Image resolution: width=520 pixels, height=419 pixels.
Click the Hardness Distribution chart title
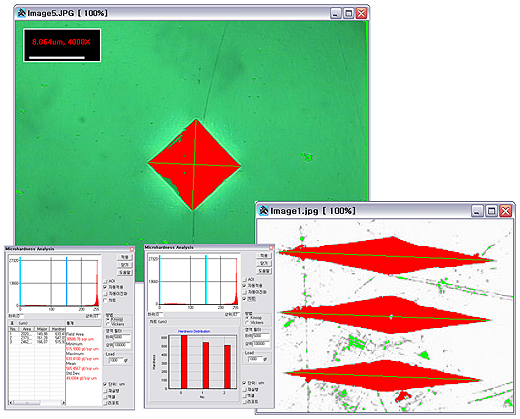pyautogui.click(x=194, y=331)
